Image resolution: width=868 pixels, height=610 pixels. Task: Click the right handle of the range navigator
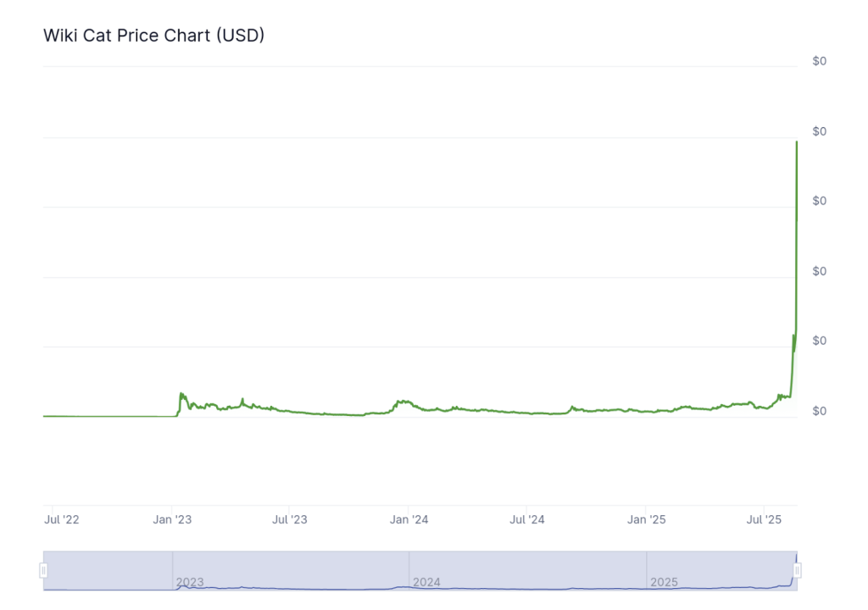(797, 571)
